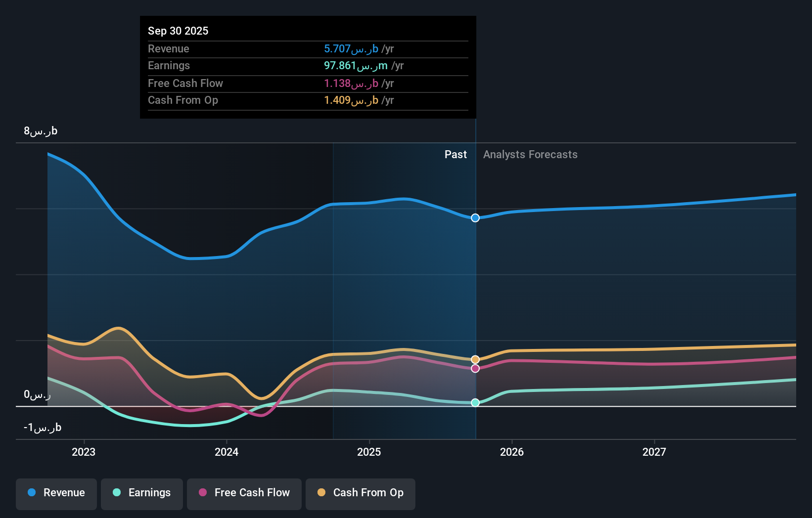Image resolution: width=812 pixels, height=518 pixels.
Task: Click the pink Free Cash Flow data marker
Action: [x=475, y=368]
